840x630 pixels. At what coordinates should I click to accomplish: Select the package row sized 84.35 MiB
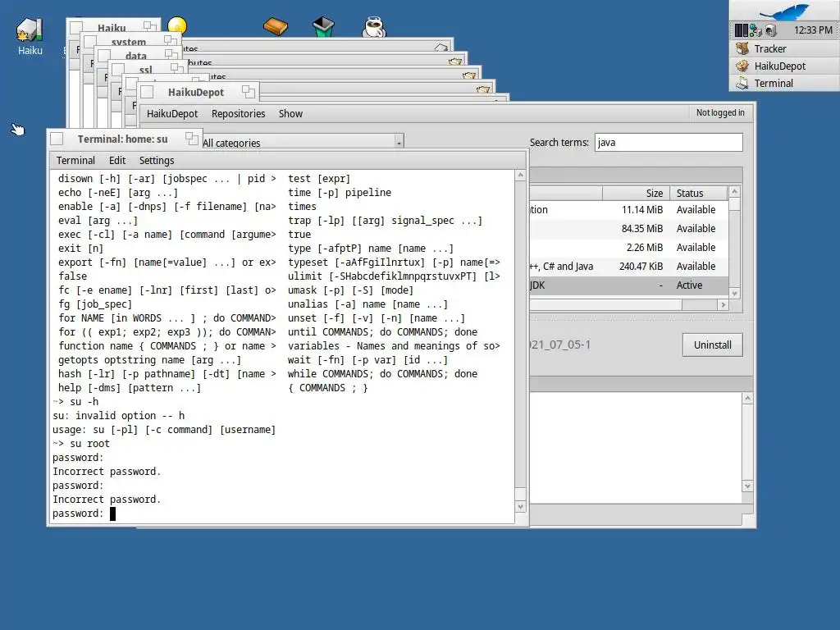pos(629,228)
